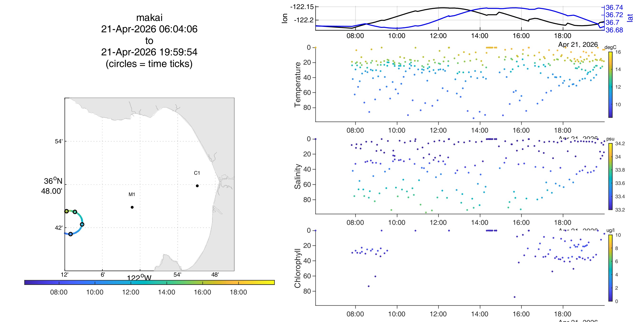Select the topmost-left time tick circle on track
This screenshot has width=644, height=322.
67,211
